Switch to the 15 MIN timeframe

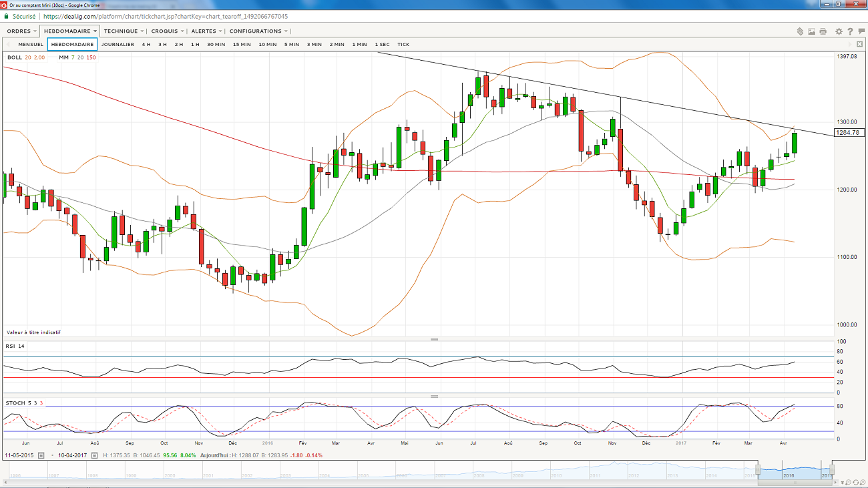[x=242, y=45]
